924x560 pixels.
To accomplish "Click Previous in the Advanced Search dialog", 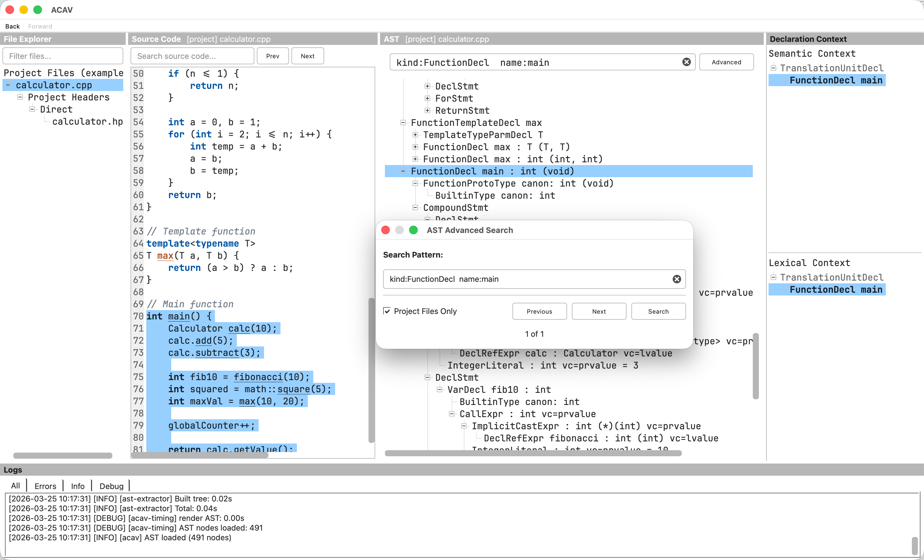I will [539, 311].
